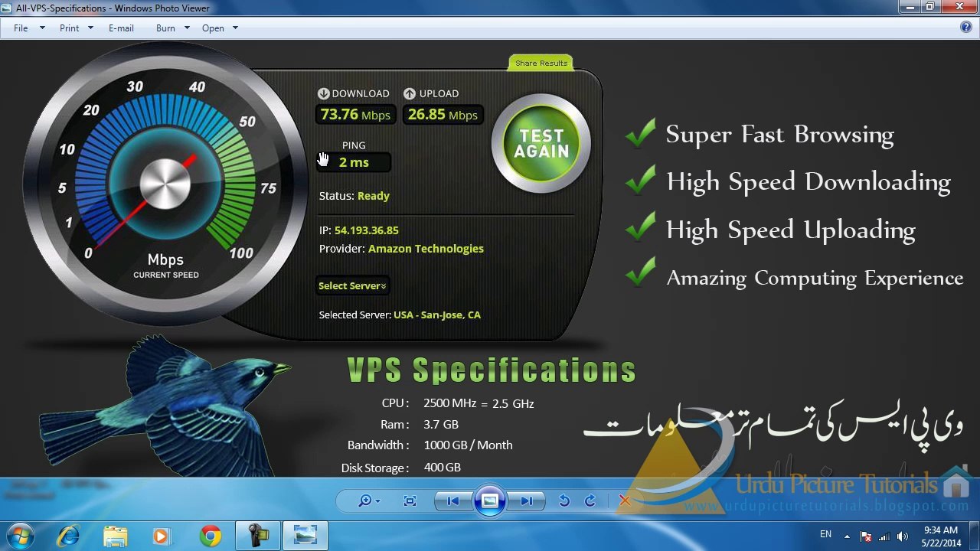Click the Show desktop strip

(974, 536)
